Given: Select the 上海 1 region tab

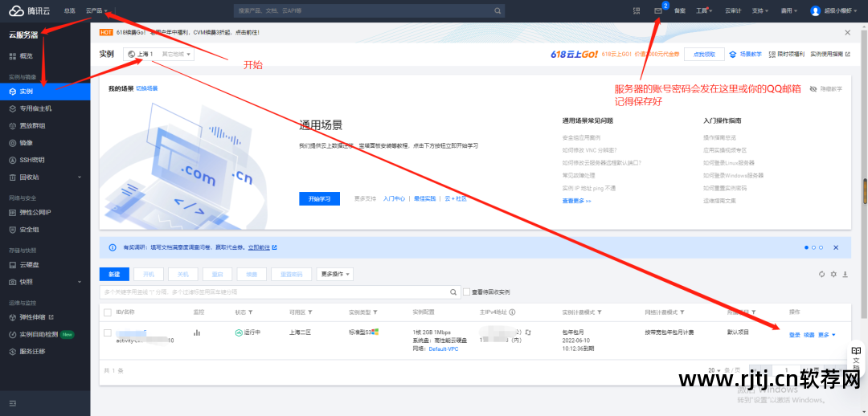Looking at the screenshot, I should [x=141, y=55].
